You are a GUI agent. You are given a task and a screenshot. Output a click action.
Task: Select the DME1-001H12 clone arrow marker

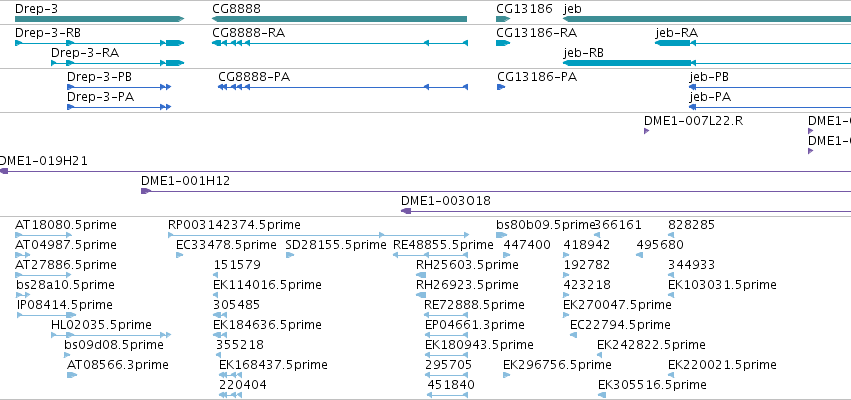click(145, 191)
